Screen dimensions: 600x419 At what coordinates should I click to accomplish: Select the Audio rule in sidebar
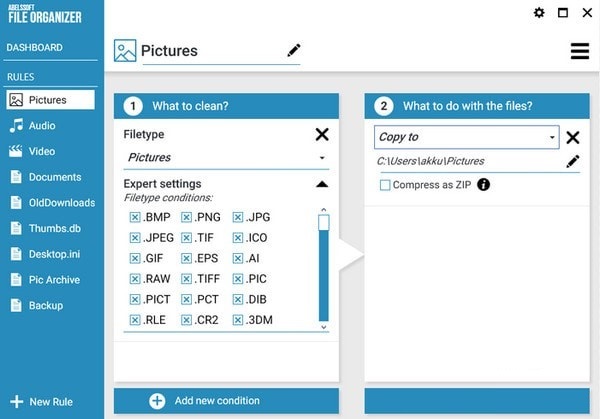click(42, 126)
